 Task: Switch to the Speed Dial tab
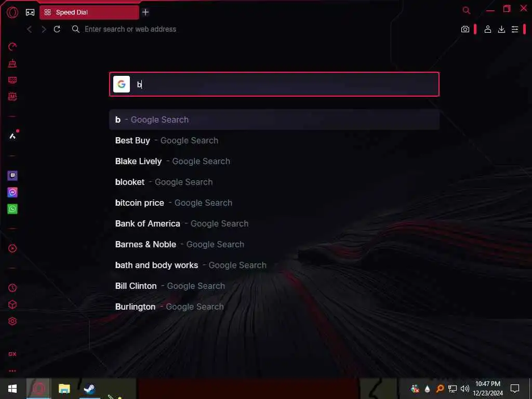pos(89,12)
